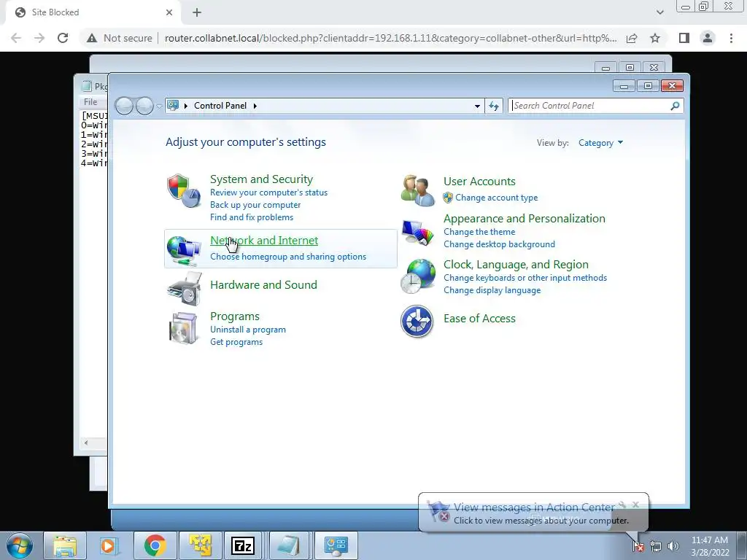Open Windows Explorer from the taskbar
This screenshot has width=747, height=560.
pyautogui.click(x=65, y=545)
